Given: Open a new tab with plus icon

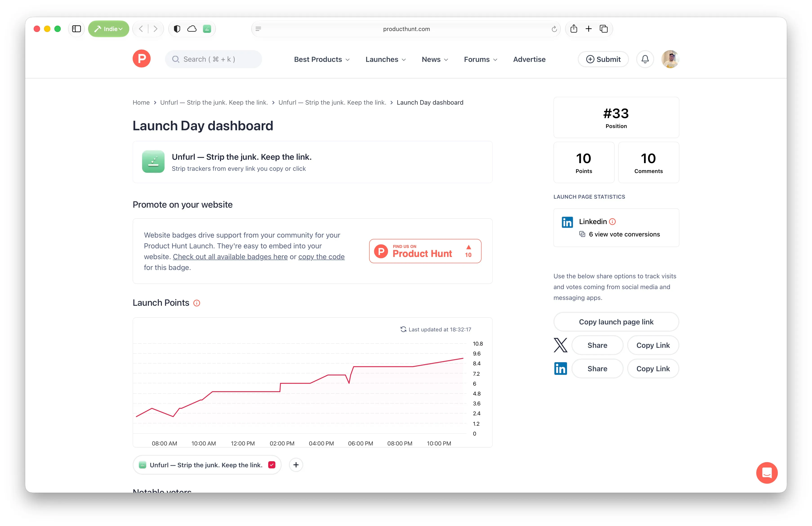Looking at the screenshot, I should coord(589,29).
